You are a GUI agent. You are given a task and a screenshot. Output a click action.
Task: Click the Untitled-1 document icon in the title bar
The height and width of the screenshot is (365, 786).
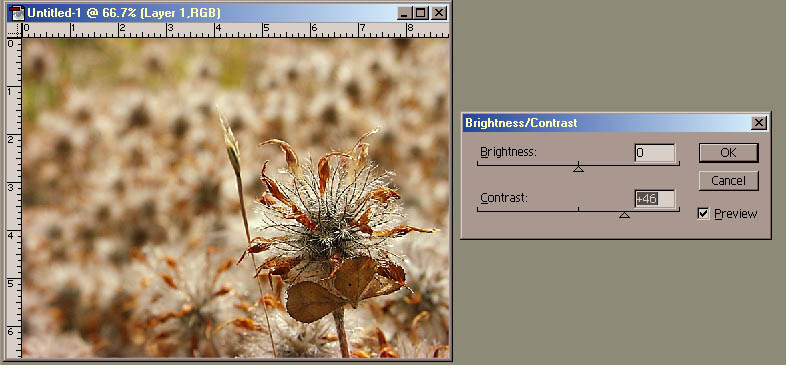pos(17,13)
